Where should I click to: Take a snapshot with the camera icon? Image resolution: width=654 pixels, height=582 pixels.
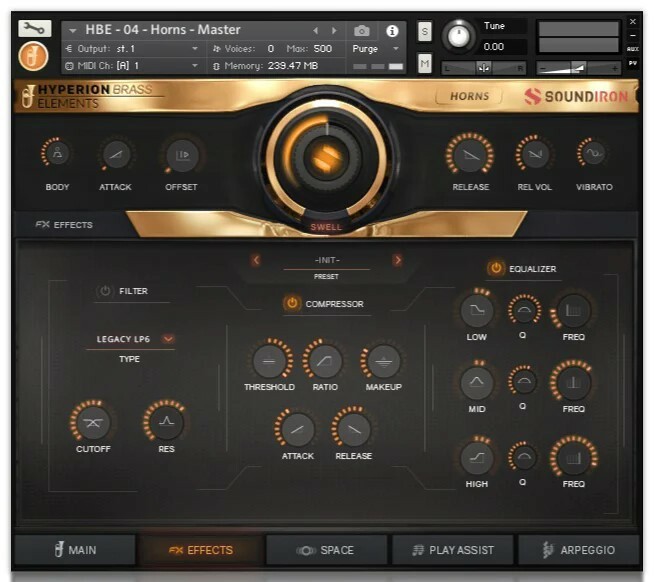click(362, 31)
